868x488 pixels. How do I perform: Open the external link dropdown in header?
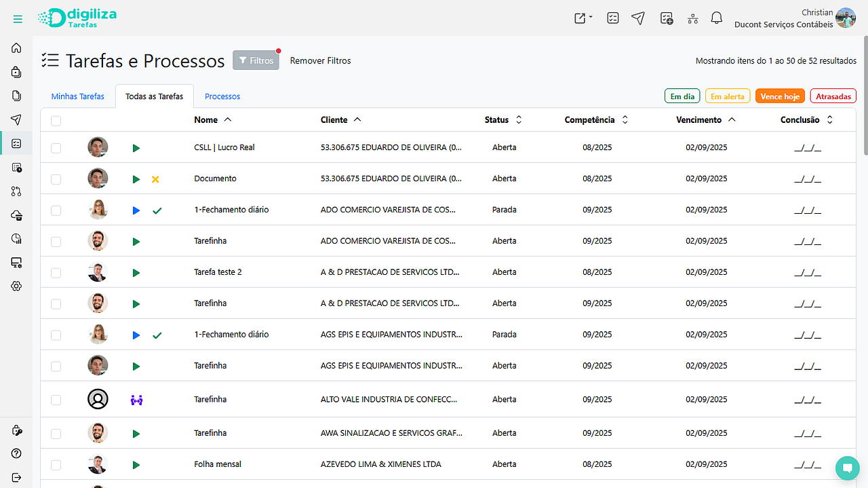point(583,18)
